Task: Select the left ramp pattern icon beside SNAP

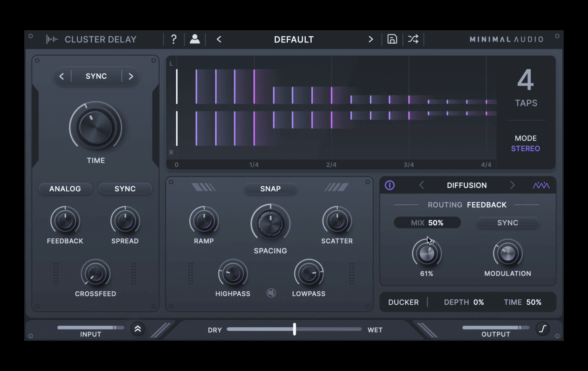Action: 204,187
